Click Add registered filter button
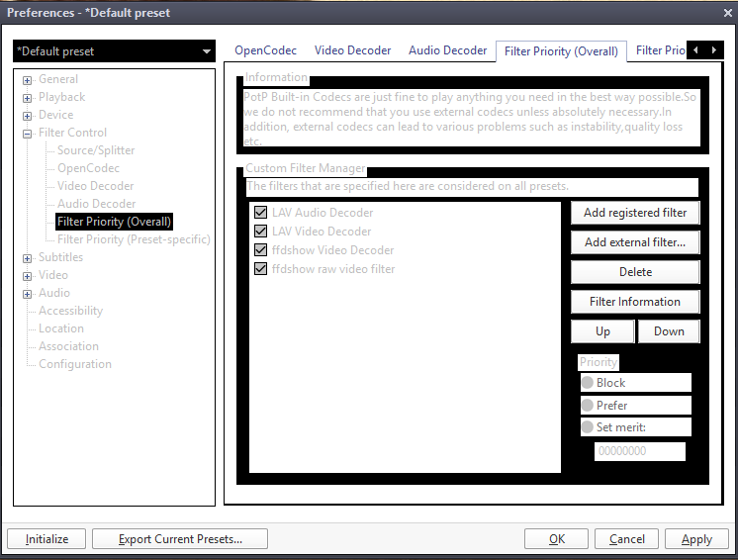Image resolution: width=738 pixels, height=560 pixels. pos(635,213)
